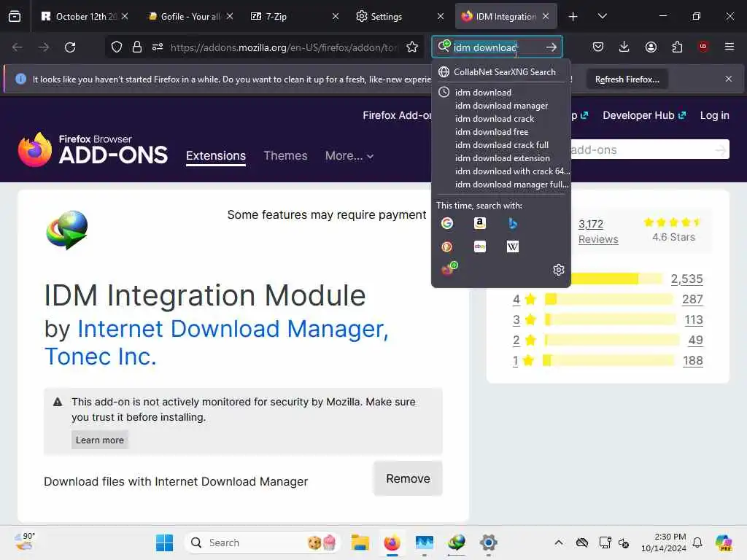Click the 1-star rating bar

point(608,360)
